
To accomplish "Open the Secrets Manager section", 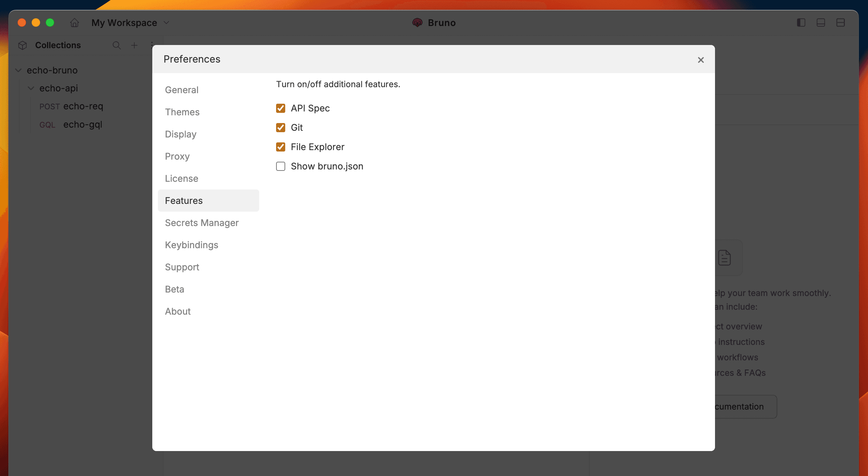I will click(x=202, y=223).
